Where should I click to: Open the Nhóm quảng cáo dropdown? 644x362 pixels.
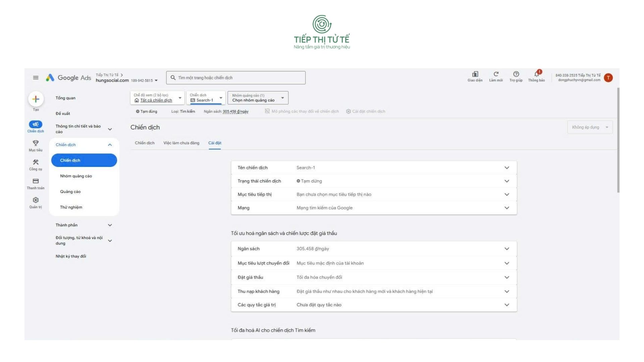tap(258, 98)
